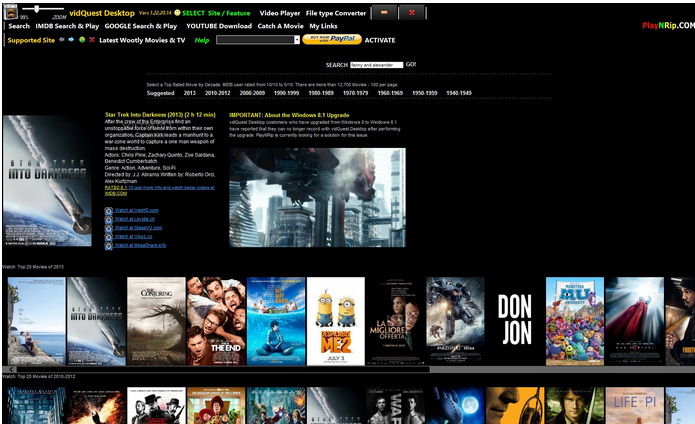
Task: Click the play icon next to the second Watch link
Action: coord(109,220)
